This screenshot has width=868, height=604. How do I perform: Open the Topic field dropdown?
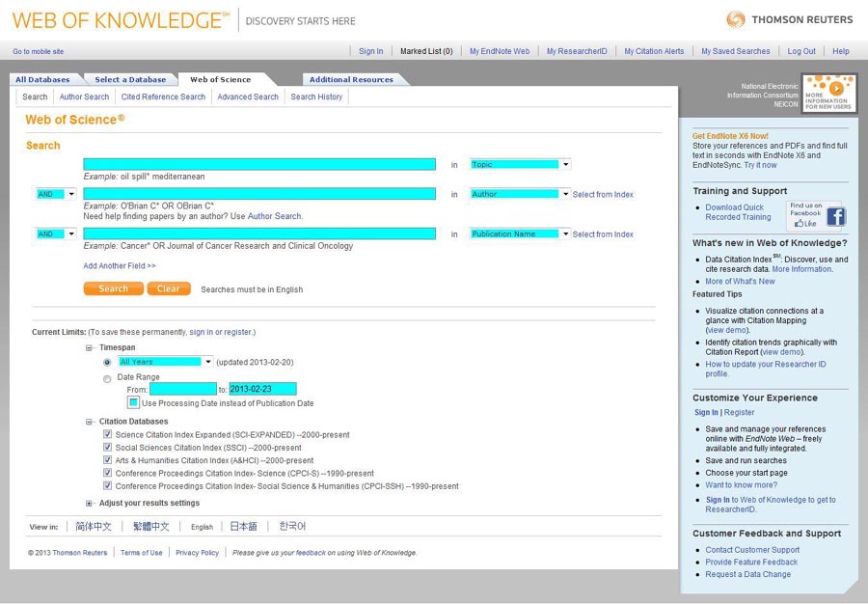click(565, 165)
